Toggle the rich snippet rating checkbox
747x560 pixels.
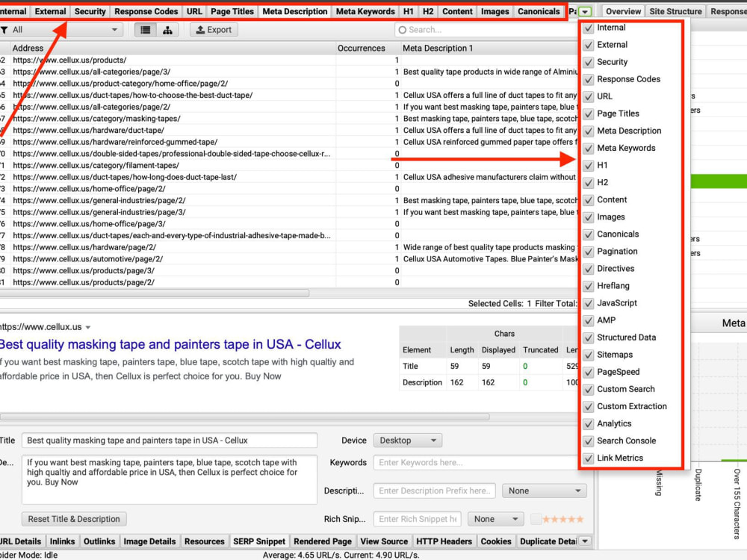tap(536, 519)
